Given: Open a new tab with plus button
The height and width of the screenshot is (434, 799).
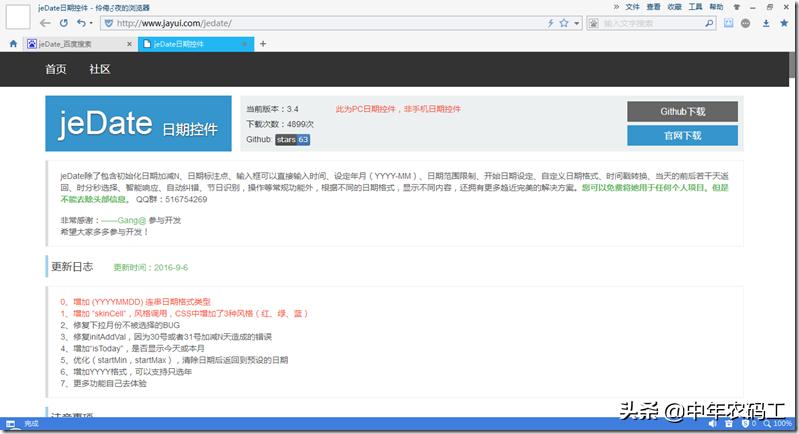Looking at the screenshot, I should coord(263,44).
